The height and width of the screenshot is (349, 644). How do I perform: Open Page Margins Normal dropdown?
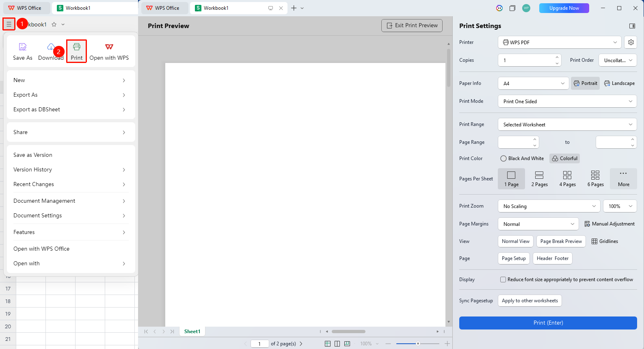538,224
